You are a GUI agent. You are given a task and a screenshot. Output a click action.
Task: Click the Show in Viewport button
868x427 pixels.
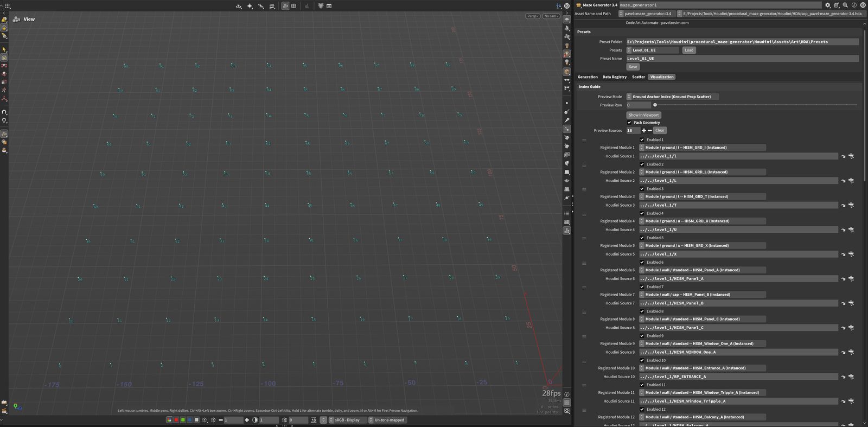[644, 115]
